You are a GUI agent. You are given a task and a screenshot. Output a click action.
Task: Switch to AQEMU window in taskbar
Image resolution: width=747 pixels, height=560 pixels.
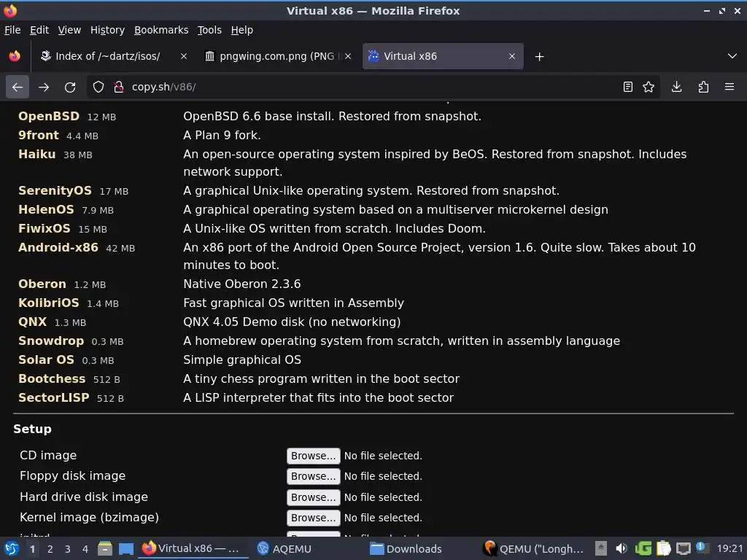point(285,548)
